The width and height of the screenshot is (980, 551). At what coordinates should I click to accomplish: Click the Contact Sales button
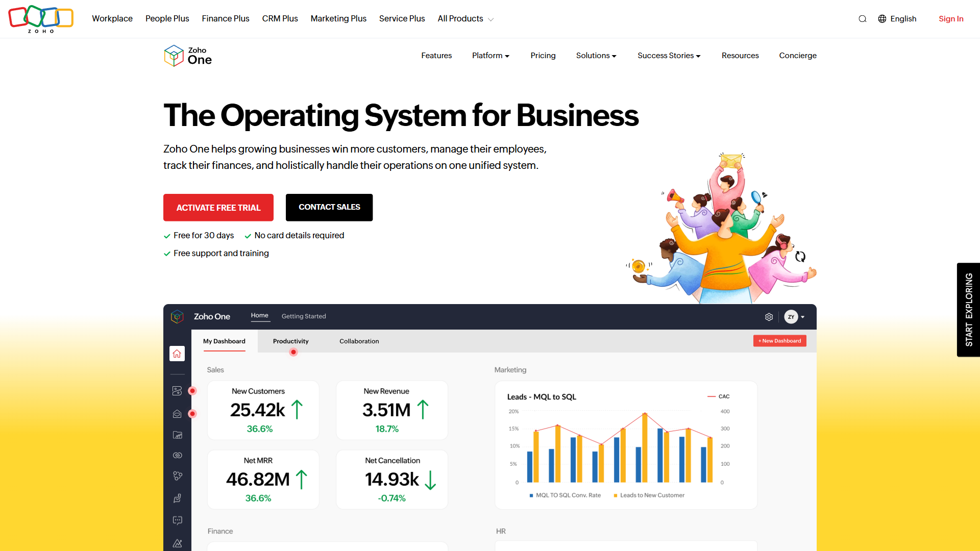coord(329,207)
